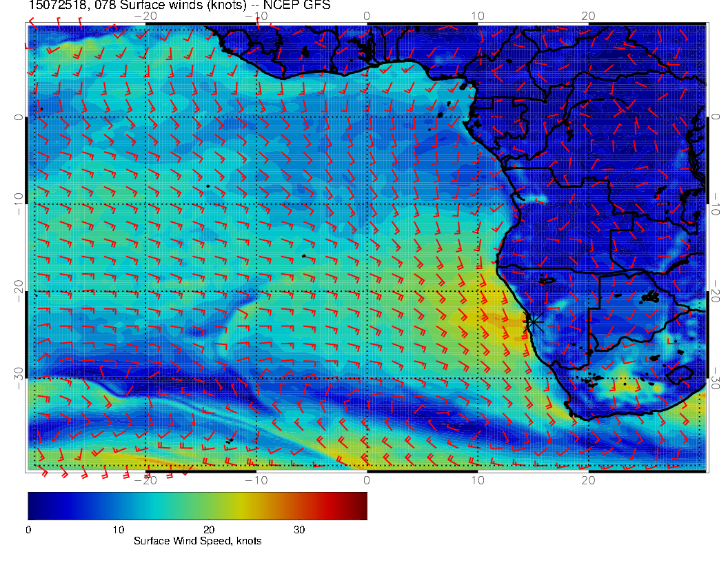The width and height of the screenshot is (728, 563).
Task: Click the color bar tick label '0'
Action: click(28, 530)
